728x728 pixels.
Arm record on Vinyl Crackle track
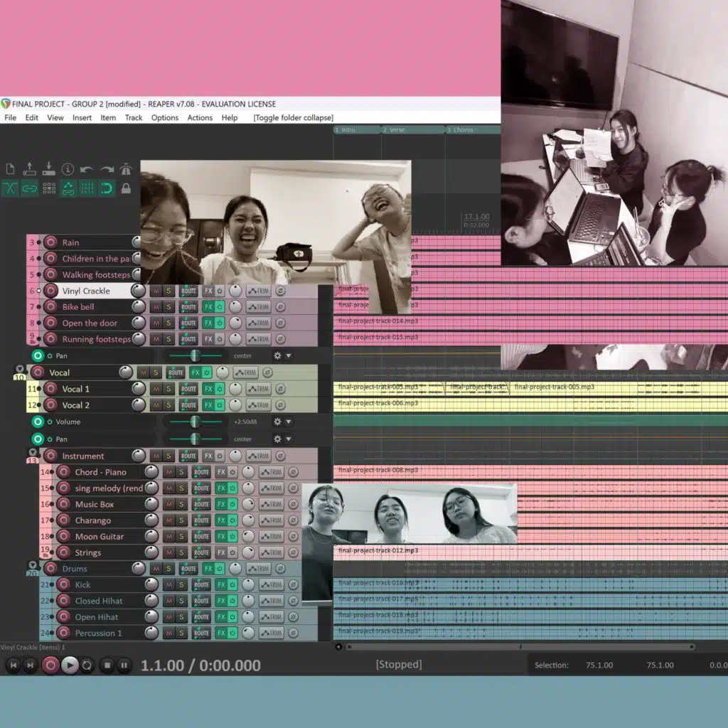[x=50, y=291]
